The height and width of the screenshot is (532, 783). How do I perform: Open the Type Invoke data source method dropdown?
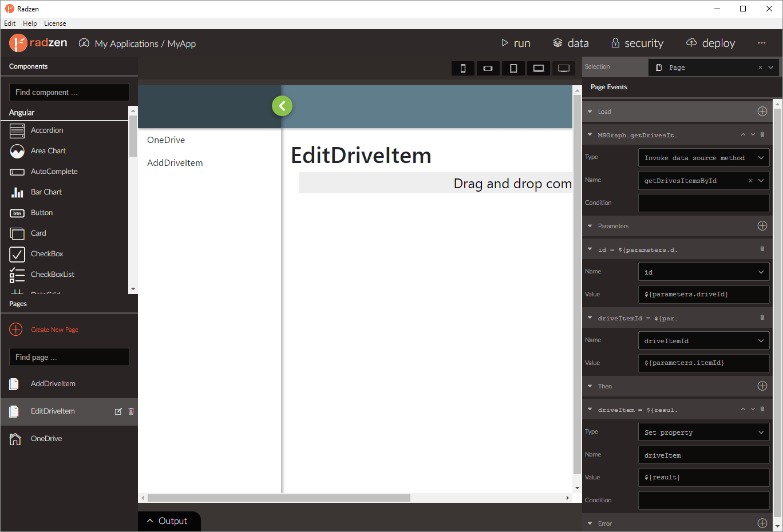761,158
